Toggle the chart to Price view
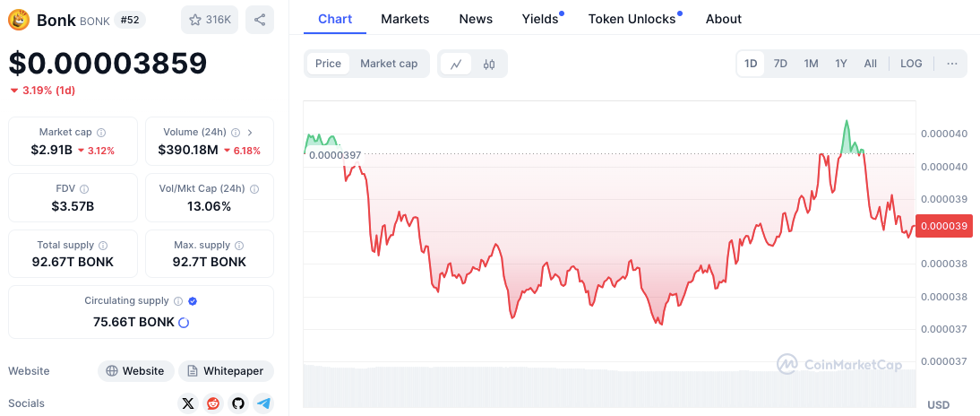Screen dimensions: 980x416 point(328,64)
